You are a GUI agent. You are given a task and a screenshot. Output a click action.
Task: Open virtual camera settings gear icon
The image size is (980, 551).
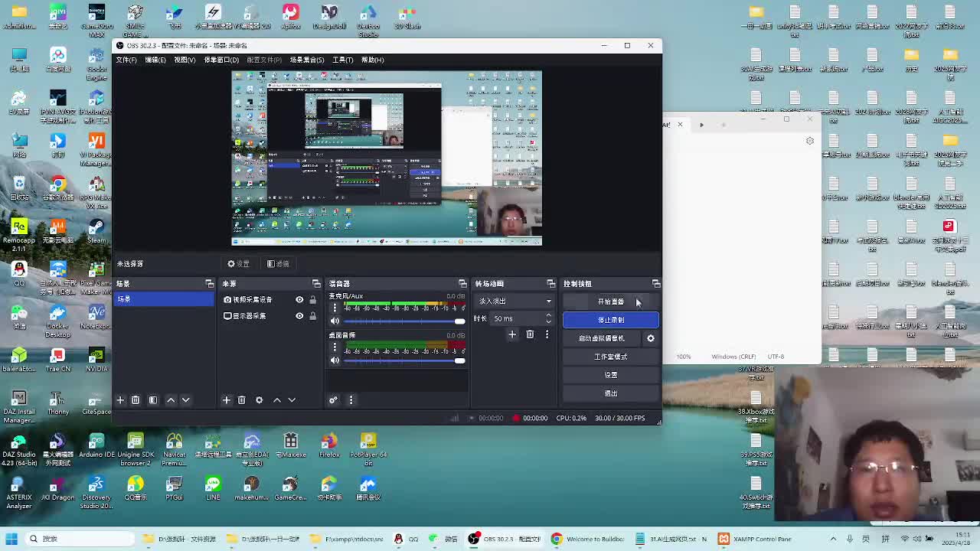pos(651,338)
